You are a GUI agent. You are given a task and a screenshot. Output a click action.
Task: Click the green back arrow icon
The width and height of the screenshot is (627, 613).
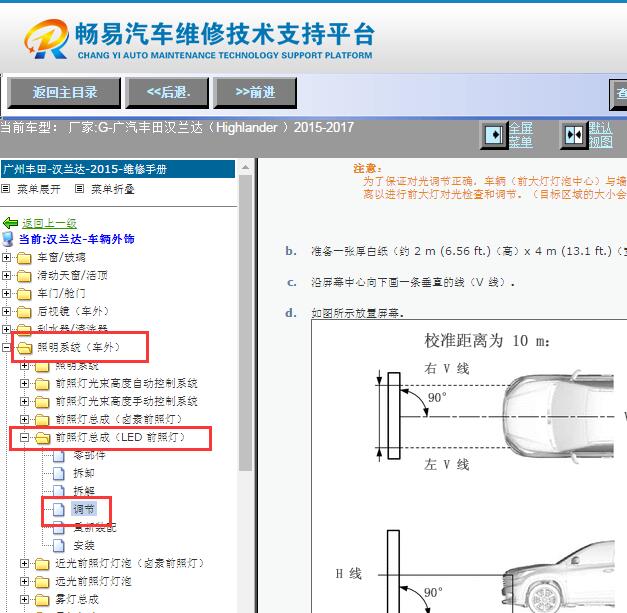tap(10, 223)
